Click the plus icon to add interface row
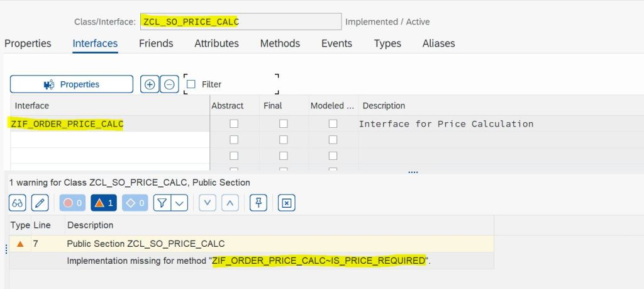The image size is (644, 289). tap(150, 84)
